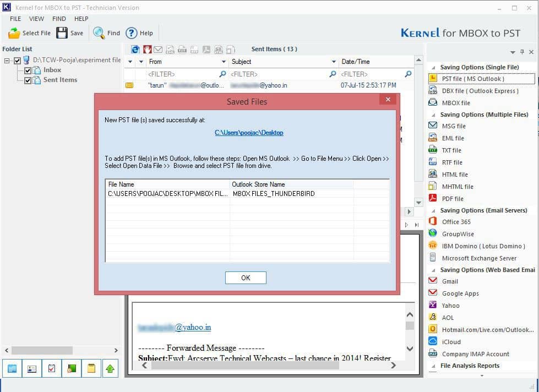Choose HTML file saving option
Image resolution: width=539 pixels, height=392 pixels.
click(455, 175)
